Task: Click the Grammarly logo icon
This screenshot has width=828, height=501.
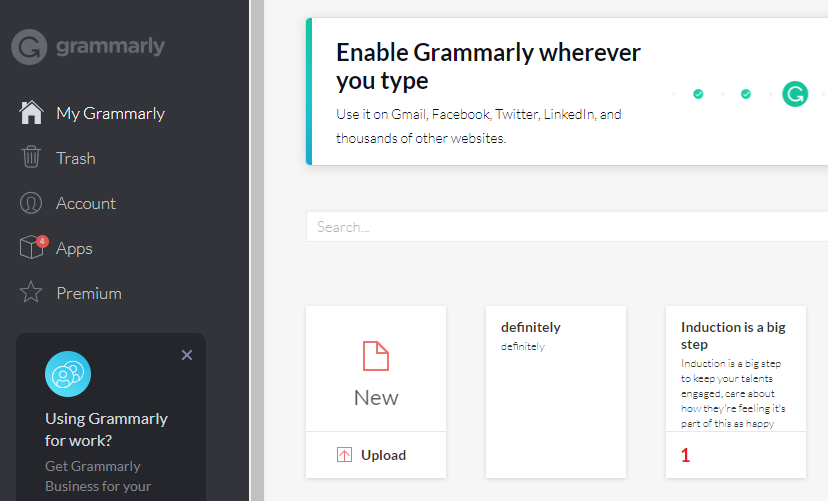Action: pyautogui.click(x=29, y=47)
